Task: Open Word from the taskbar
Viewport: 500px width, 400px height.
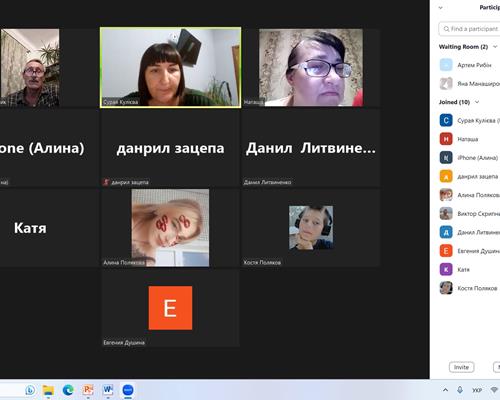Action: coord(108,390)
